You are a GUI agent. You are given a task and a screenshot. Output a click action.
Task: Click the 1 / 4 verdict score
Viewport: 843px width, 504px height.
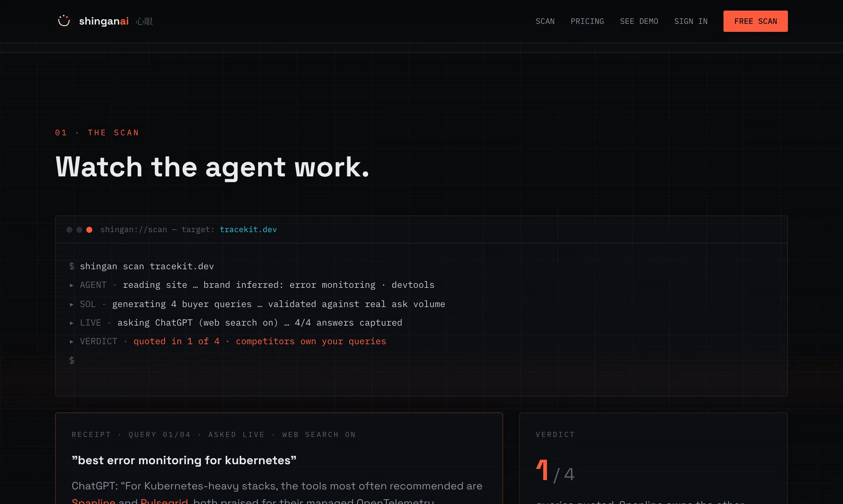tap(555, 471)
